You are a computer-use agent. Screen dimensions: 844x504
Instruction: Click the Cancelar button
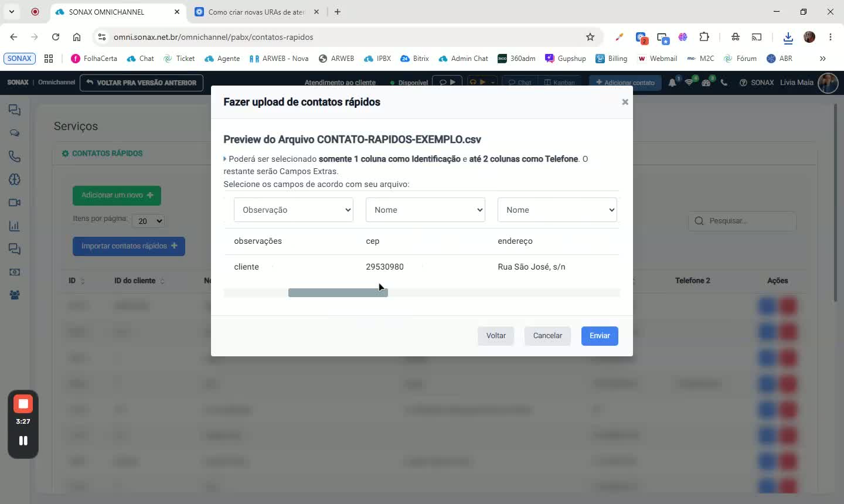[547, 336]
